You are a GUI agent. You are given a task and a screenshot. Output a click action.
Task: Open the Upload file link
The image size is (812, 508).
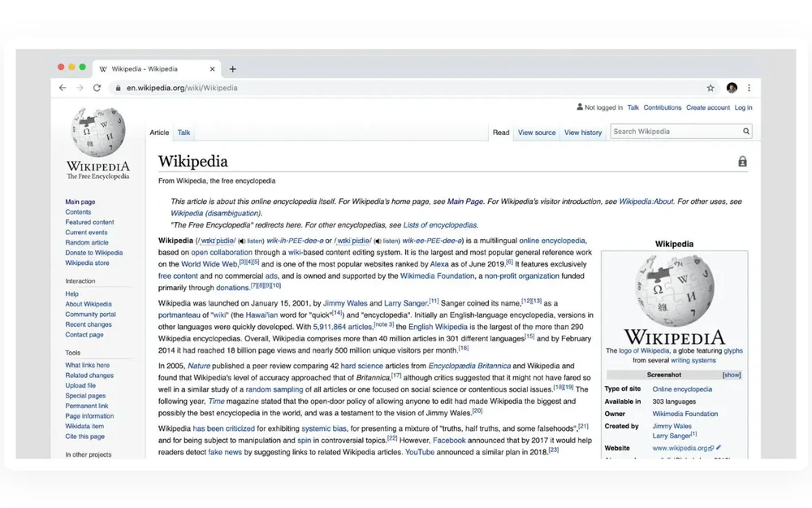tap(80, 385)
